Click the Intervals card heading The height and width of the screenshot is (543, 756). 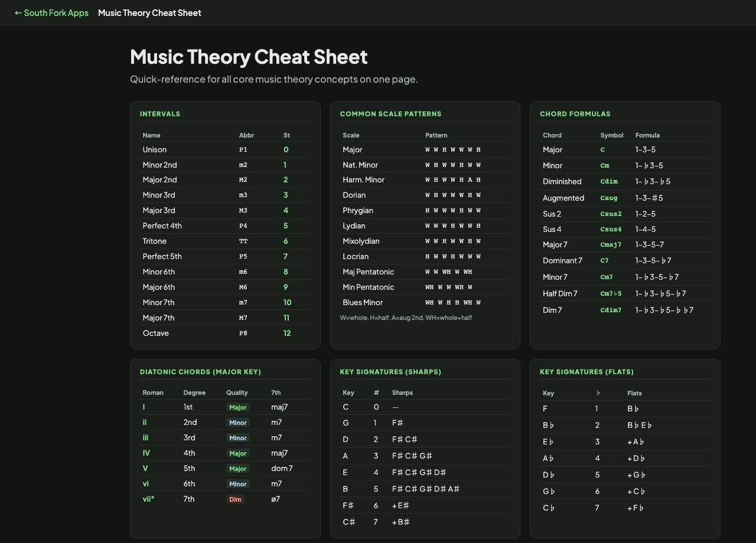click(160, 114)
